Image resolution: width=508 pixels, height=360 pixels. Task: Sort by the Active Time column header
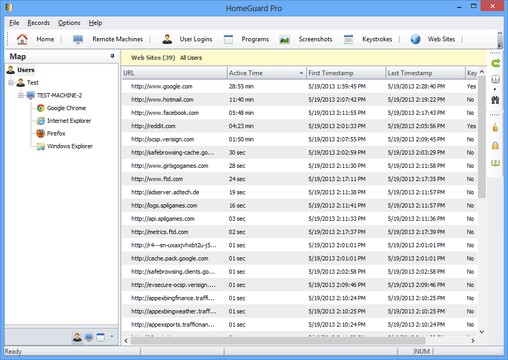coord(266,73)
